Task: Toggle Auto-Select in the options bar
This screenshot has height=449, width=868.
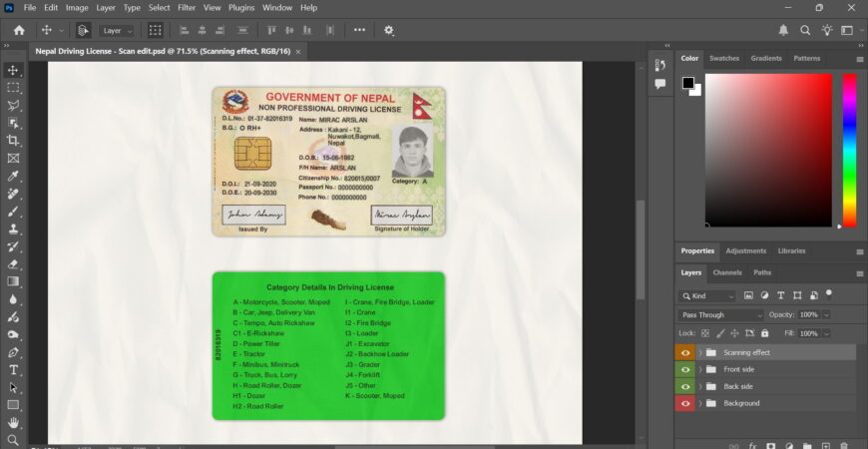Action: point(84,31)
